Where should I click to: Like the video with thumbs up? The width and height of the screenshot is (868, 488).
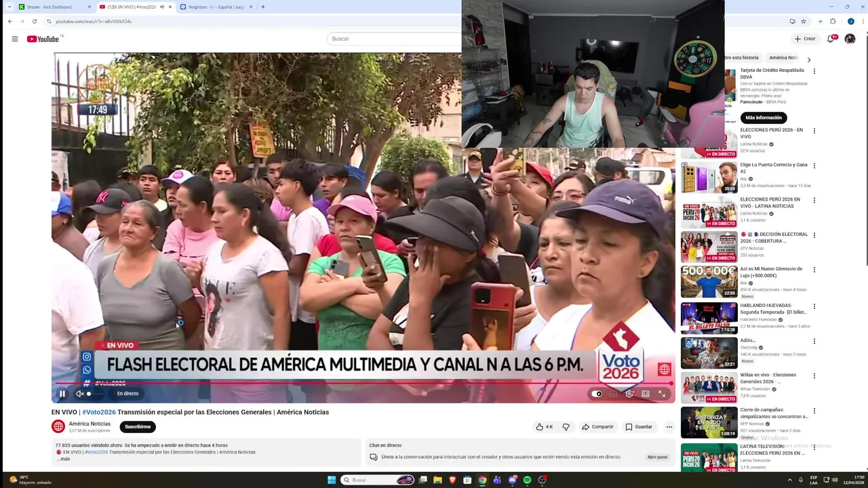tap(545, 427)
